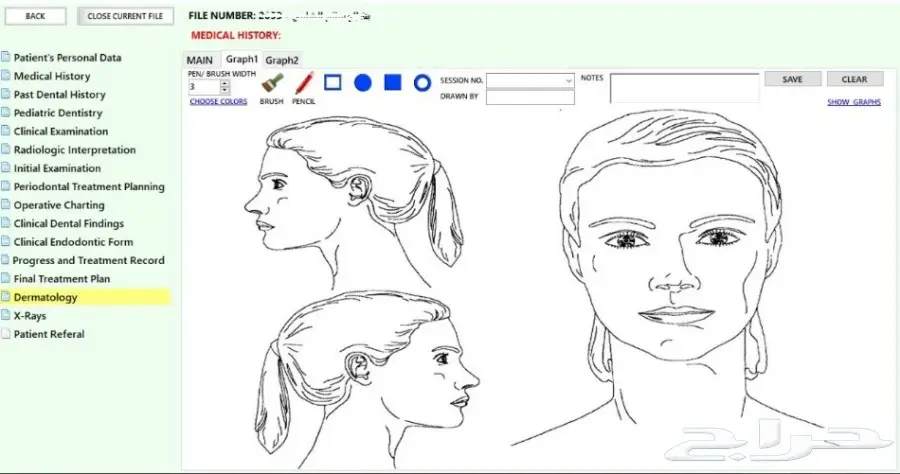The width and height of the screenshot is (900, 474).
Task: Select the red Pencil tool
Action: click(304, 83)
